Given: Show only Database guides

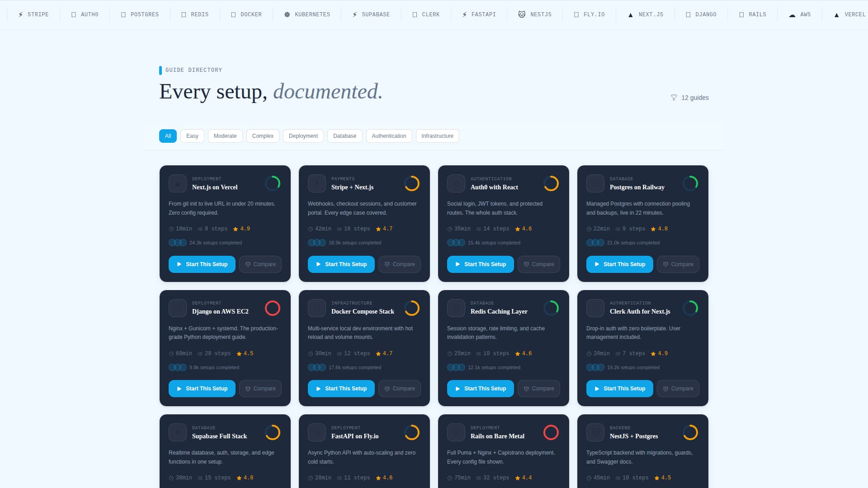Looking at the screenshot, I should pos(345,136).
